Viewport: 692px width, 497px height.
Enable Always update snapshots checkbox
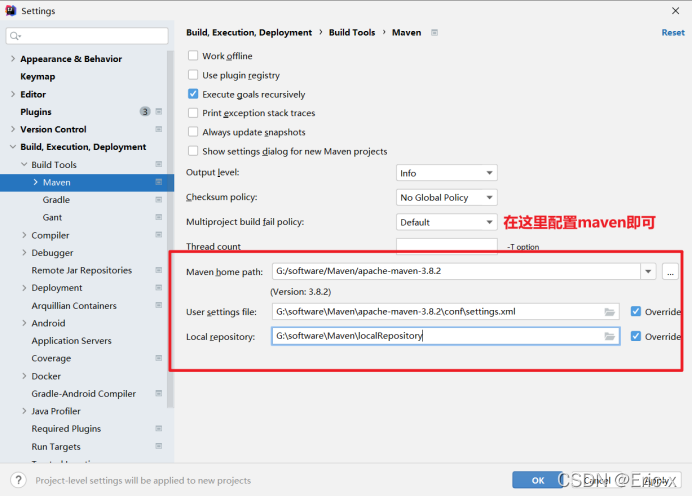click(x=193, y=132)
